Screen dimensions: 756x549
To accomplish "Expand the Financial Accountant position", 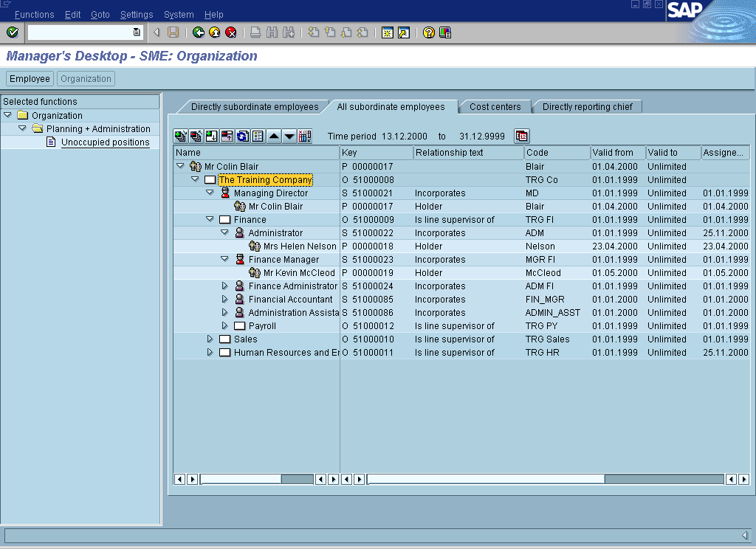I will pyautogui.click(x=224, y=299).
